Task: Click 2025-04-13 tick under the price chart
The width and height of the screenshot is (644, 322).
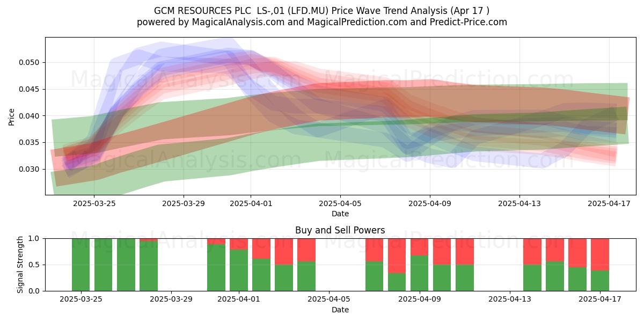Action: (519, 203)
